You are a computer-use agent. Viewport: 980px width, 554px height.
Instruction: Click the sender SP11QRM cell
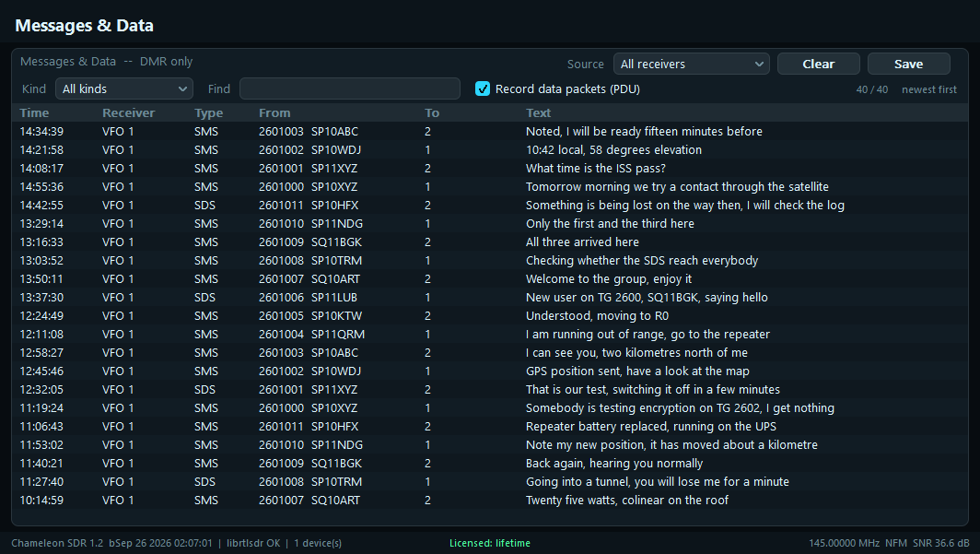click(337, 335)
